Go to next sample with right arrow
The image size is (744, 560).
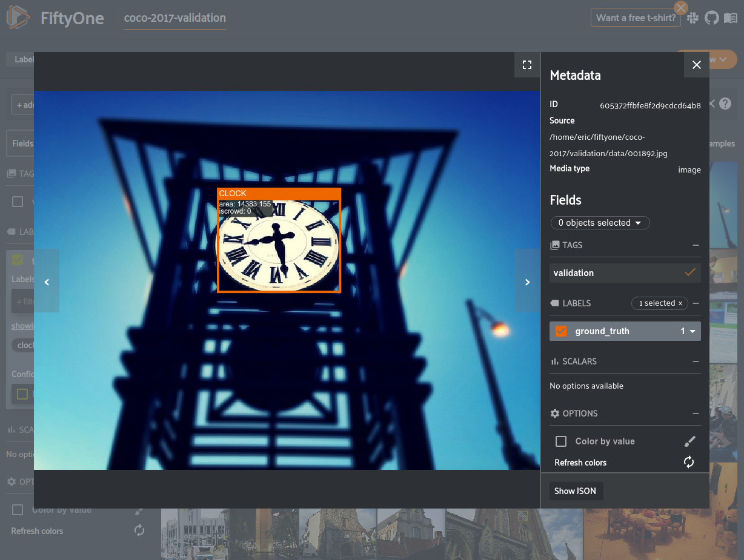[527, 282]
